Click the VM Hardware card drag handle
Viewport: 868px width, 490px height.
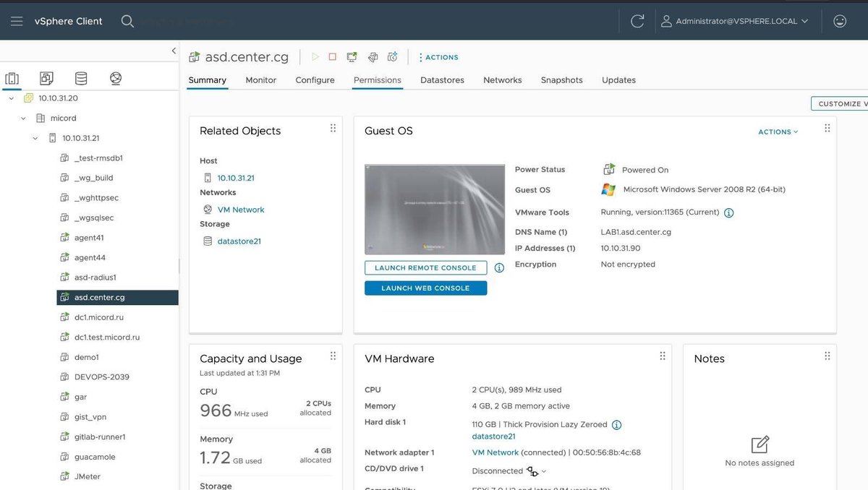point(663,356)
